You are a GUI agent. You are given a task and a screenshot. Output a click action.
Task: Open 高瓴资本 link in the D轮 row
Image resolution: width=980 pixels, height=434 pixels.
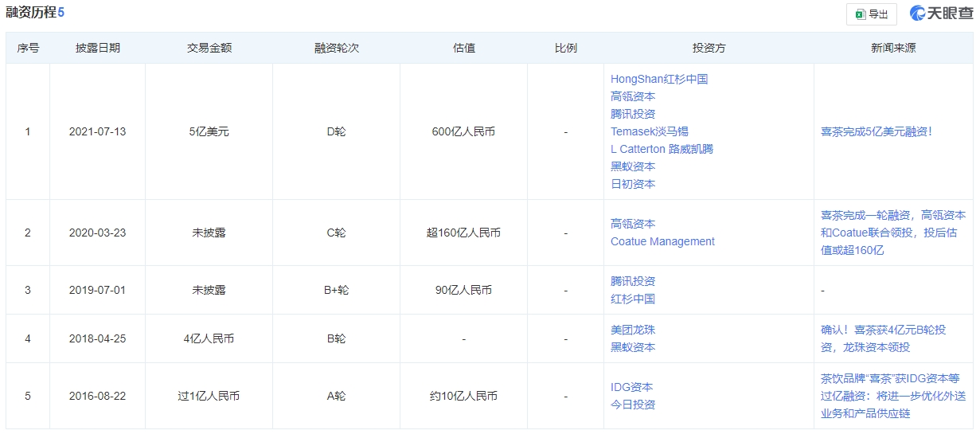click(633, 96)
